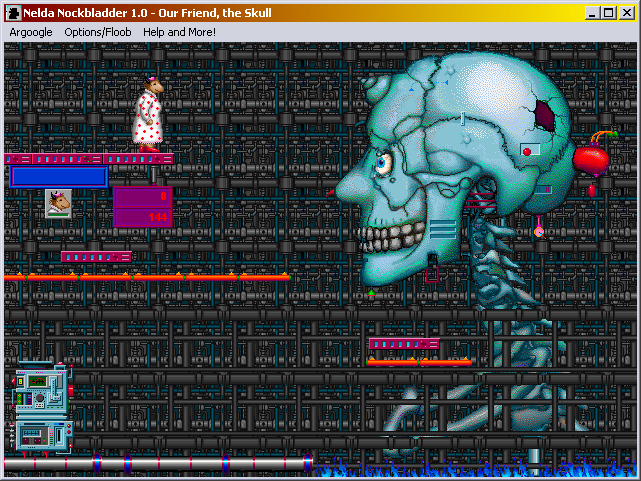This screenshot has height=481, width=641.
Task: Maximize the Nelda Nockbladder window
Action: (x=609, y=13)
